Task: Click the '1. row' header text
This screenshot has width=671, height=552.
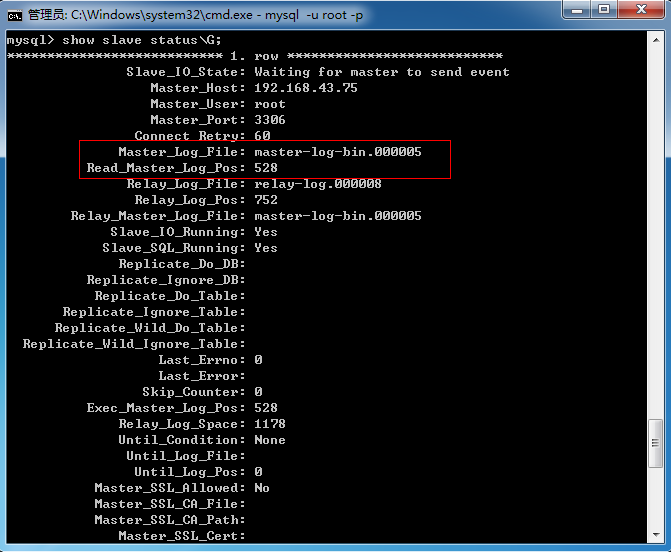Action: [x=254, y=56]
